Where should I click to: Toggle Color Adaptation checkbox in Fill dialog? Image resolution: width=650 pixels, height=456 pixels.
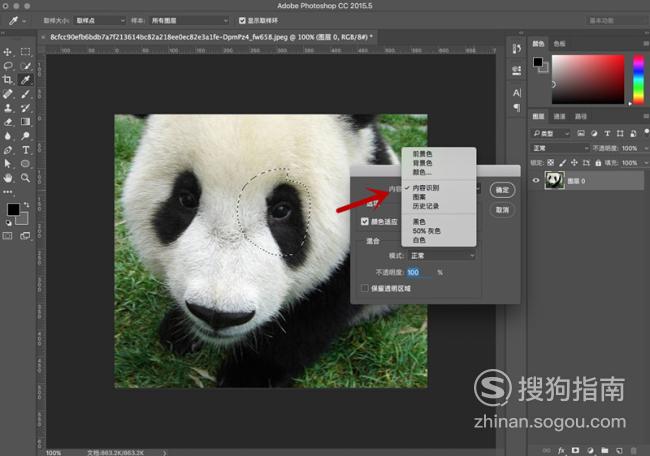coord(365,221)
